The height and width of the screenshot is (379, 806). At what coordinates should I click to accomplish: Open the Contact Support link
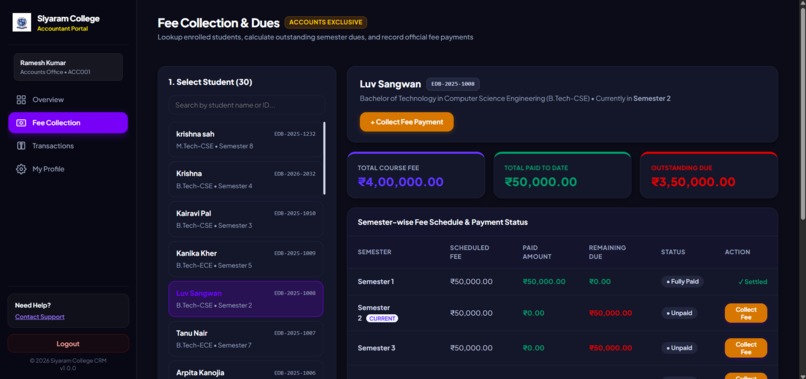(x=40, y=317)
